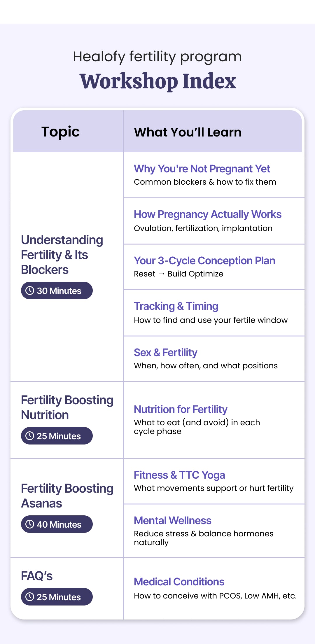Viewport: 315px width, 644px height.
Task: Click the Fertility Boosting Asanas heading
Action: pos(67,496)
